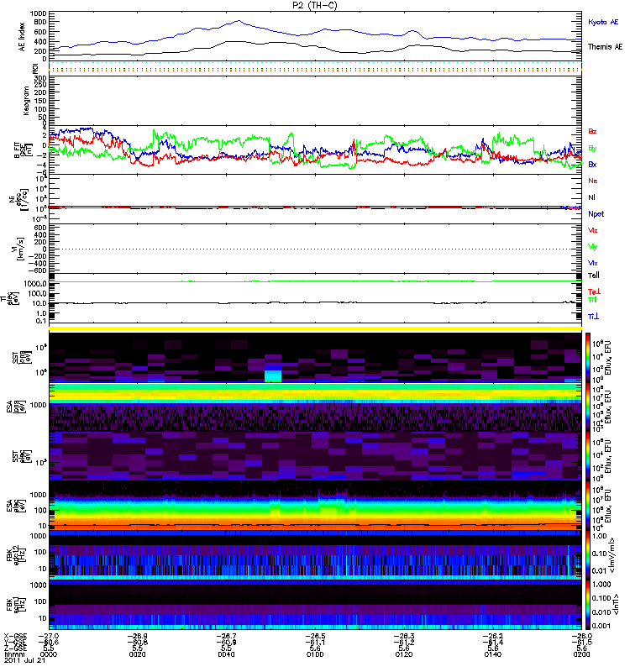Click the date label 2011 Jul 21
630x672 pixels.
pyautogui.click(x=25, y=660)
